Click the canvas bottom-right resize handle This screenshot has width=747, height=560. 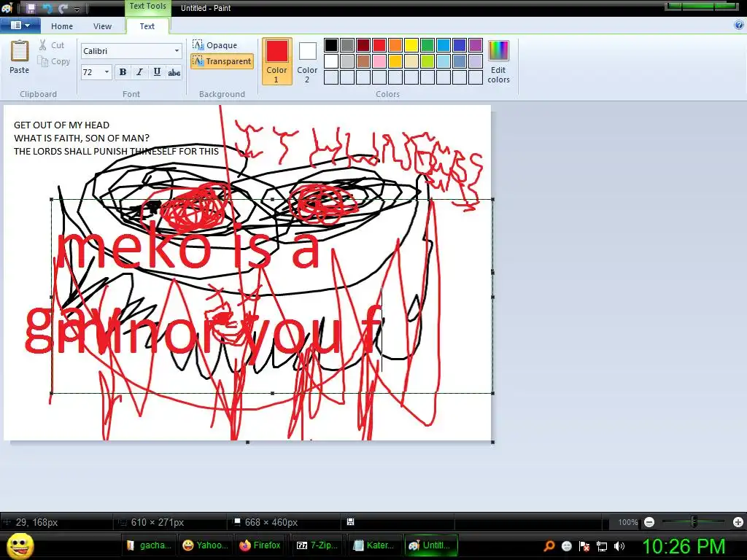click(492, 442)
